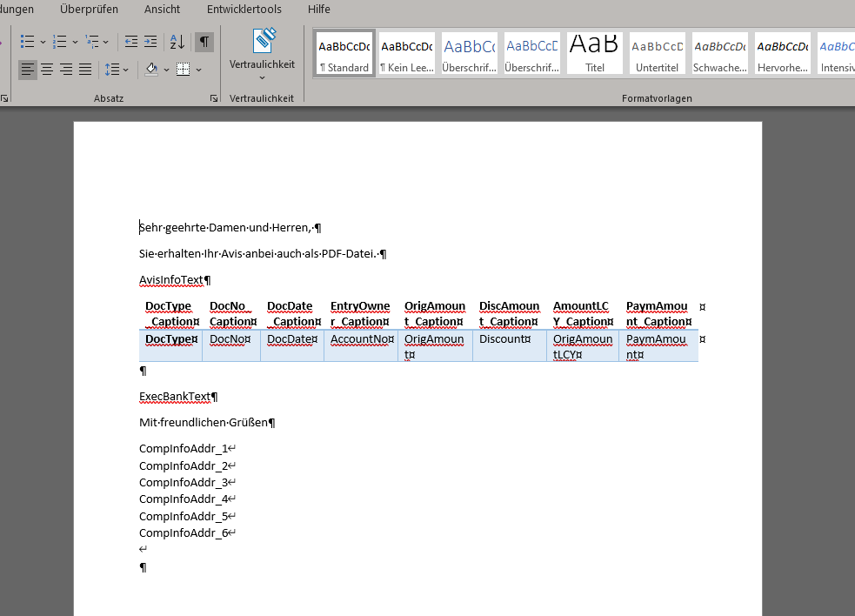Open the Absatz dialog launcher
The image size is (855, 616).
tap(214, 98)
